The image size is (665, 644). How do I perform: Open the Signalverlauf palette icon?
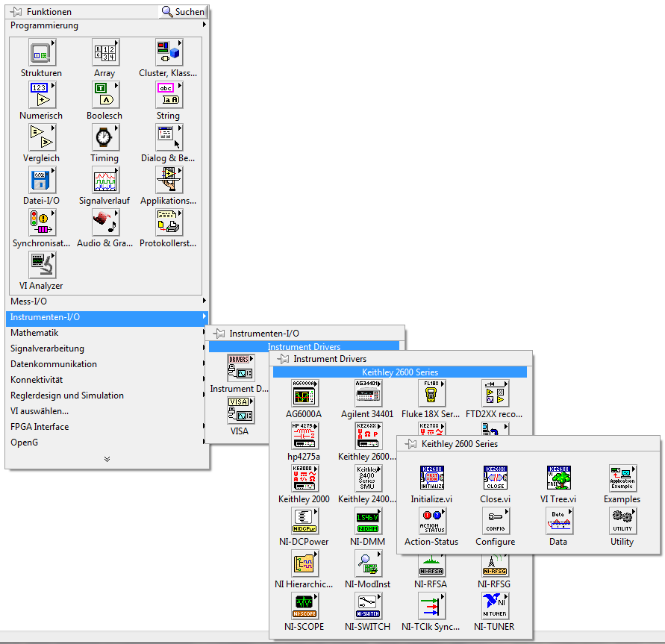click(x=105, y=180)
